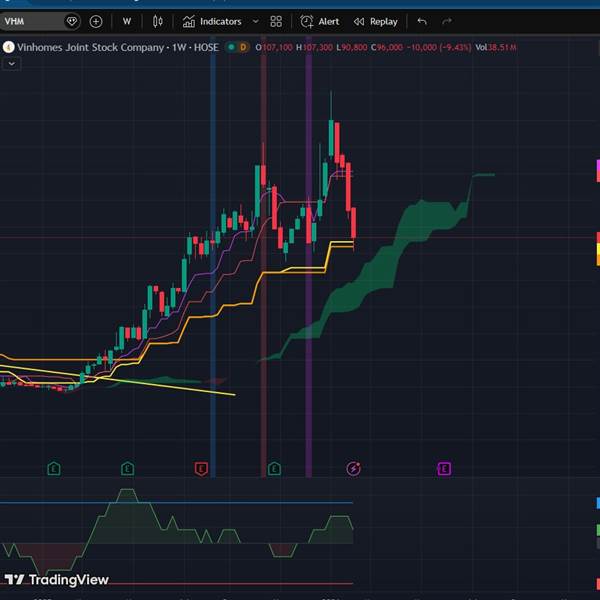Open the purple future earnings E marker
This screenshot has width=600, height=600.
444,468
